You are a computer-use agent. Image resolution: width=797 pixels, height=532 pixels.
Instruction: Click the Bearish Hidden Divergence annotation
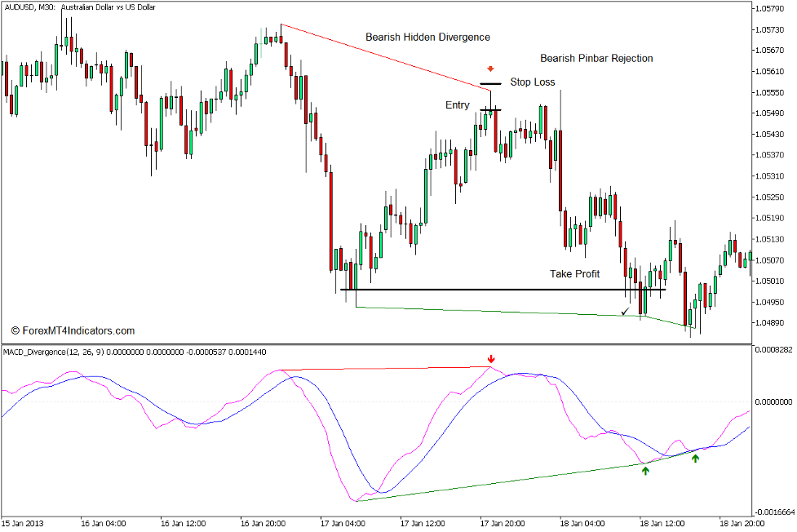click(428, 37)
